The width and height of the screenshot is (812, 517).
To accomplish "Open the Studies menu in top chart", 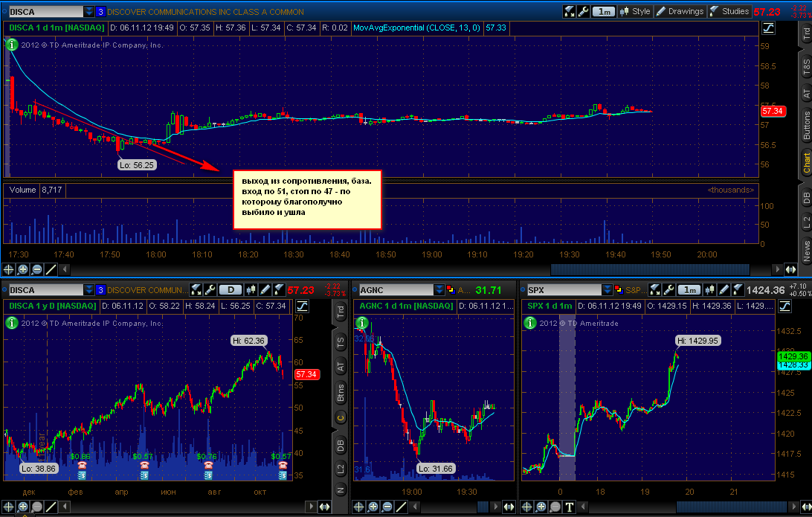I will click(x=729, y=11).
